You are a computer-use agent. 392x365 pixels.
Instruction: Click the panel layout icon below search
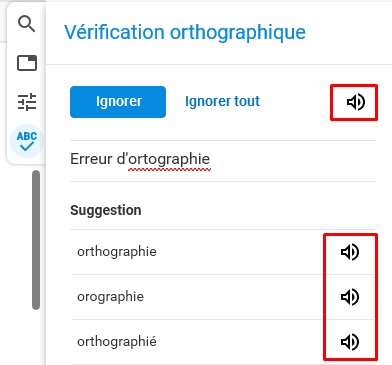[x=27, y=63]
